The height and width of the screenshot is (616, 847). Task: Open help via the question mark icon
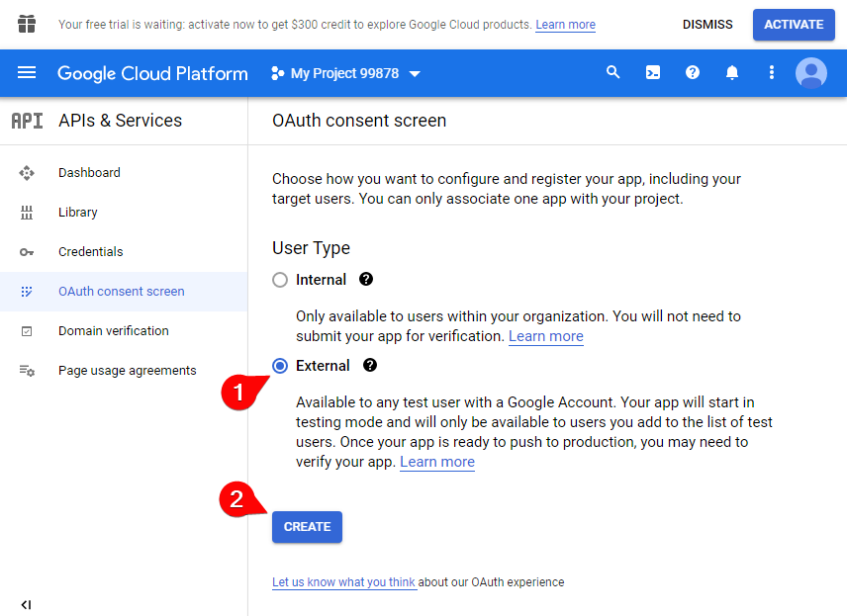[693, 72]
